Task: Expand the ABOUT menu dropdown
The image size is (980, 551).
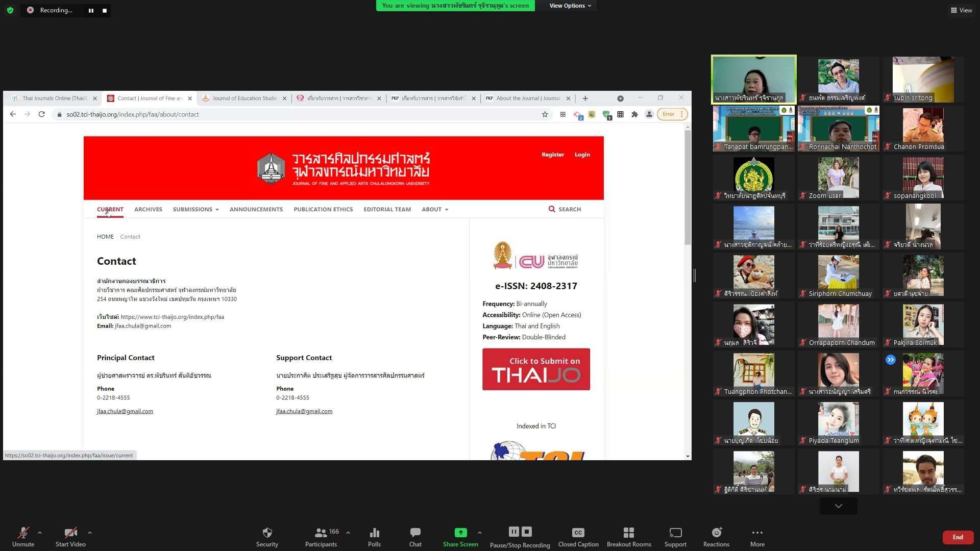Action: pos(435,209)
